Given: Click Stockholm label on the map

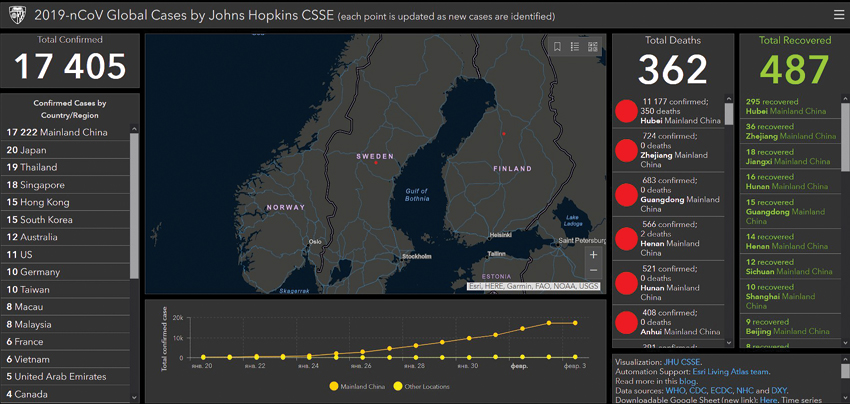Looking at the screenshot, I should (x=416, y=256).
